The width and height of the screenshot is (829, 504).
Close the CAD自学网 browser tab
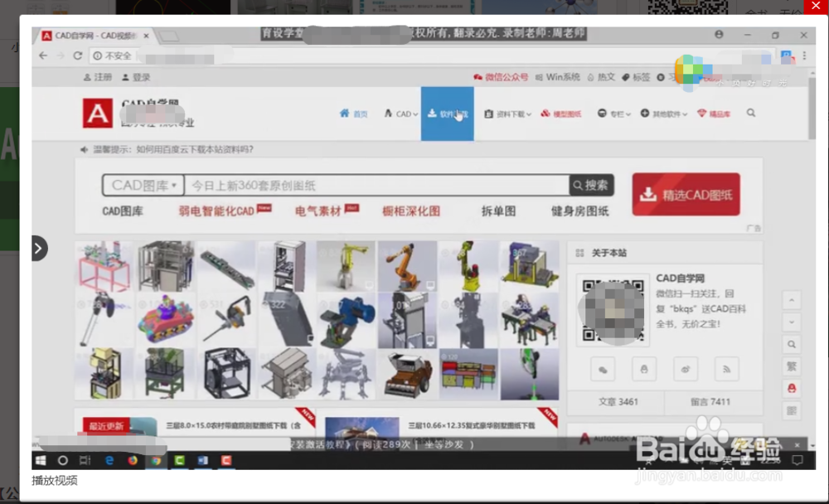[x=146, y=36]
